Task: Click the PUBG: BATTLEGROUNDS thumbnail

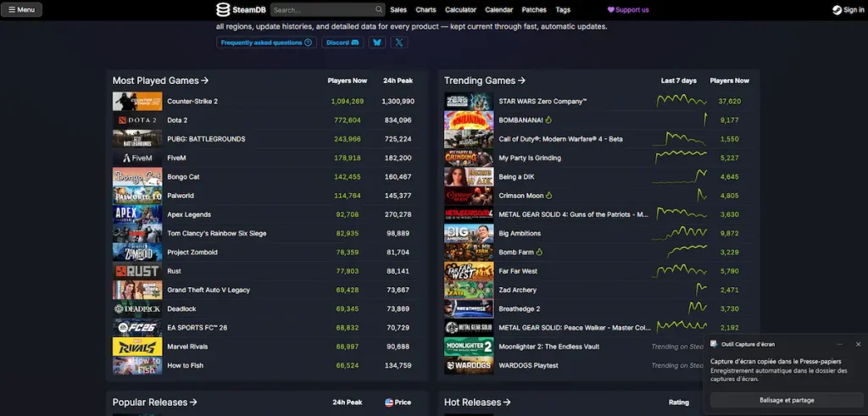Action: (x=137, y=139)
